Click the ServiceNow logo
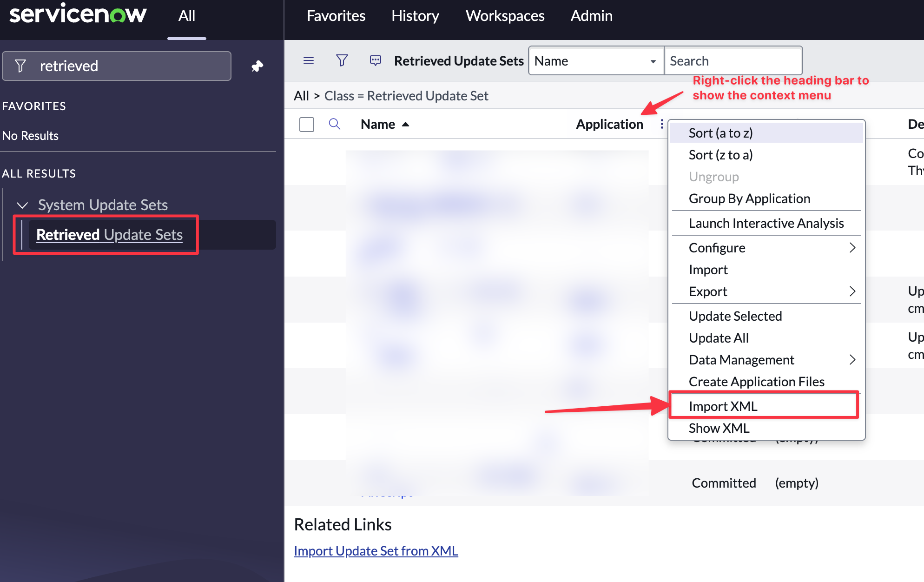The width and height of the screenshot is (924, 582). pyautogui.click(x=78, y=15)
